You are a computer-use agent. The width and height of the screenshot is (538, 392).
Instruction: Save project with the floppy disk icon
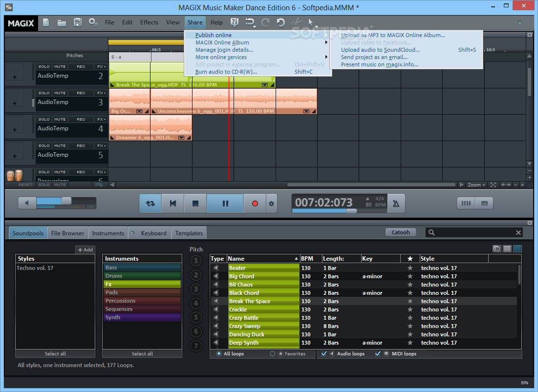(x=78, y=22)
